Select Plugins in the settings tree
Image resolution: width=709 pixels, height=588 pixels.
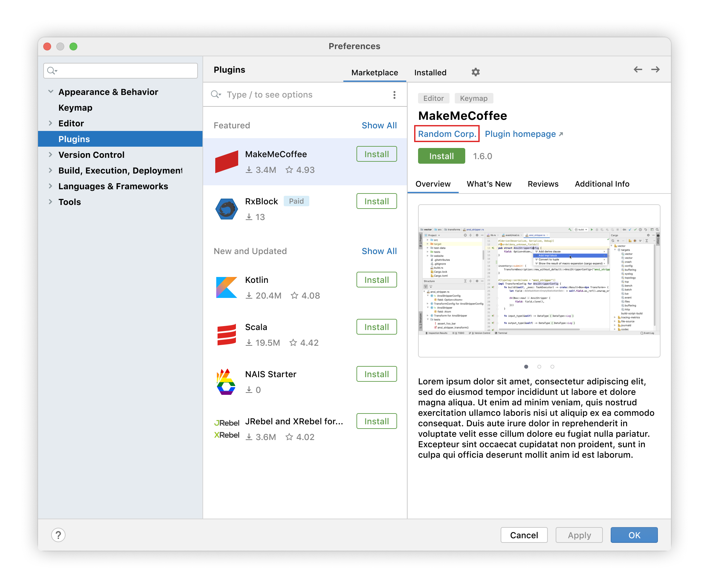coord(120,139)
